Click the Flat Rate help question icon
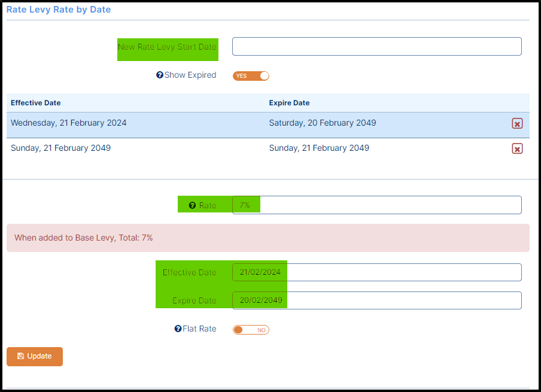 click(178, 329)
